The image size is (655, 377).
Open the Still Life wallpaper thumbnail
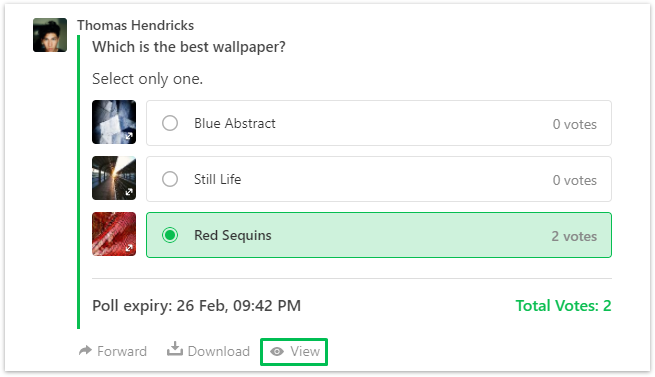[x=114, y=178]
